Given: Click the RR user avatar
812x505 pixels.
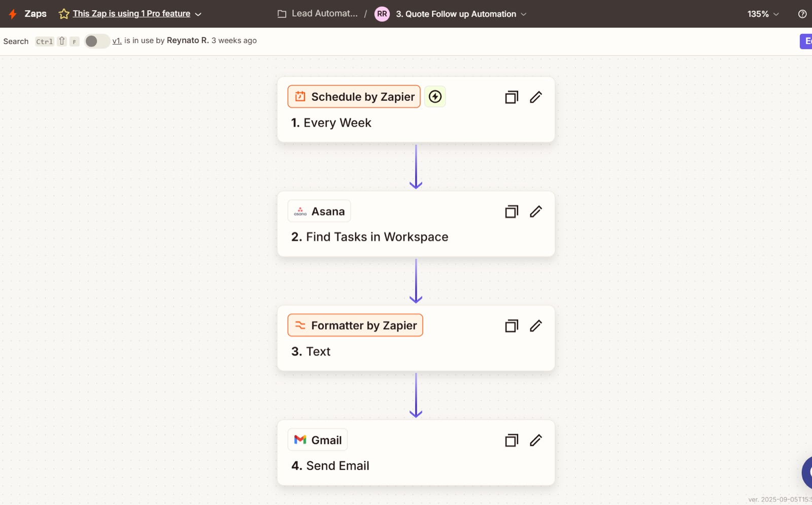Looking at the screenshot, I should tap(382, 14).
